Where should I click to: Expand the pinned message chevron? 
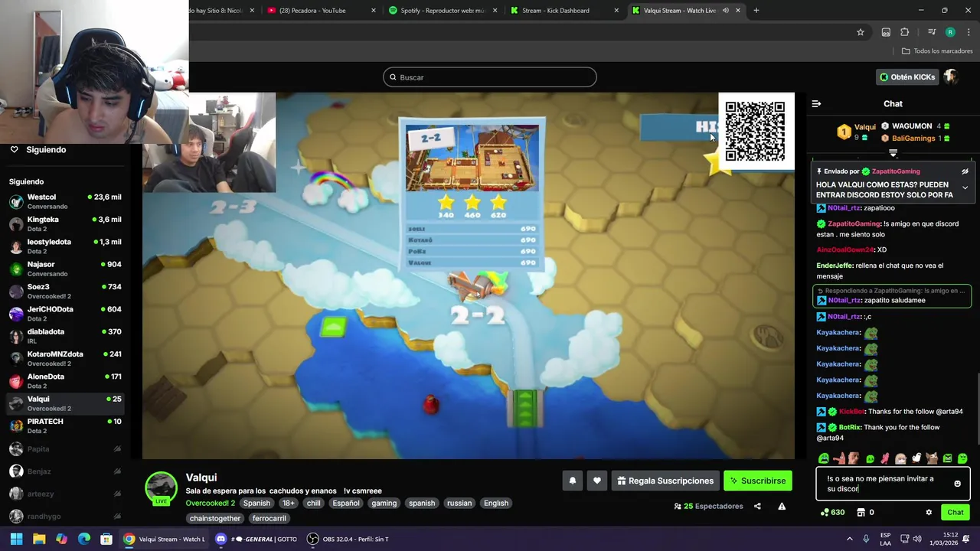[x=965, y=187]
